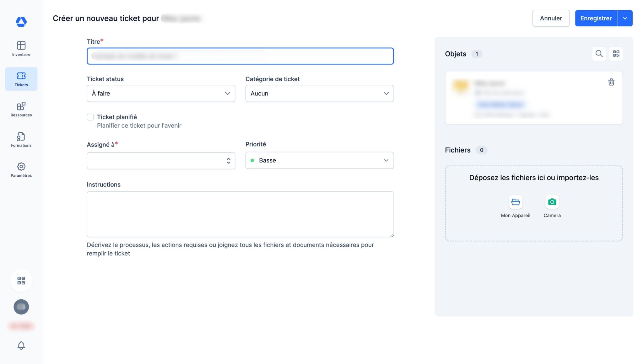Scan an object with the QR icon in the Objets panel

click(616, 54)
